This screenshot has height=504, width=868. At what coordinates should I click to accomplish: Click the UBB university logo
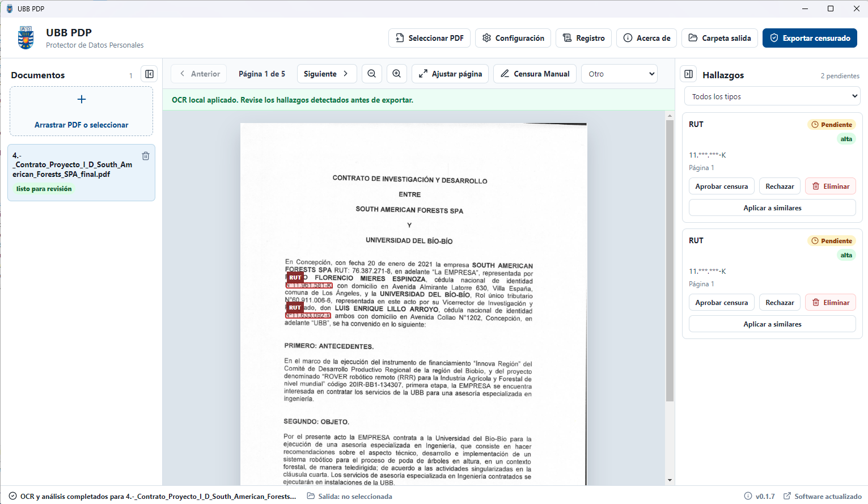(26, 38)
